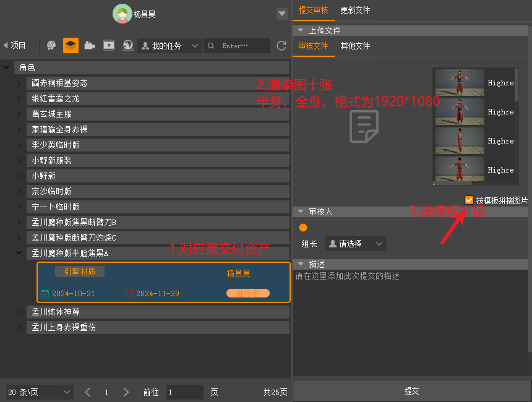This screenshot has width=532, height=402.
Task: Expand 银红雷霆之龙 row
Action: point(19,99)
